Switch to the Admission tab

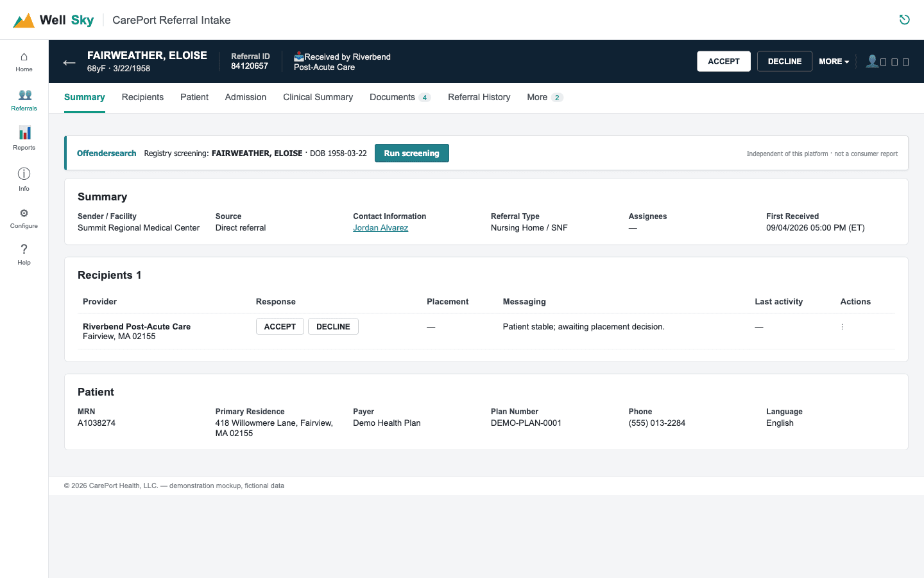tap(246, 97)
